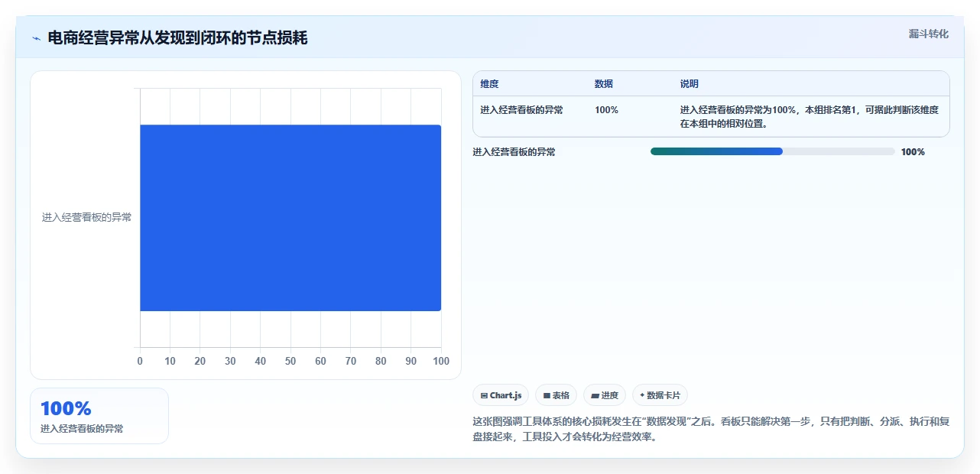The height and width of the screenshot is (474, 980).
Task: Click the 100% data card
Action: point(99,416)
